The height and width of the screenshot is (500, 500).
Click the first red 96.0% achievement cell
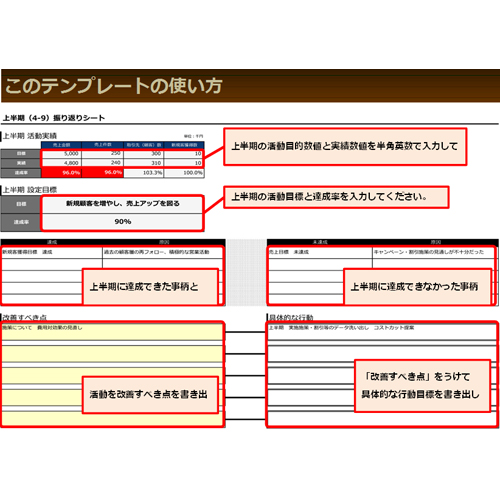(61, 173)
